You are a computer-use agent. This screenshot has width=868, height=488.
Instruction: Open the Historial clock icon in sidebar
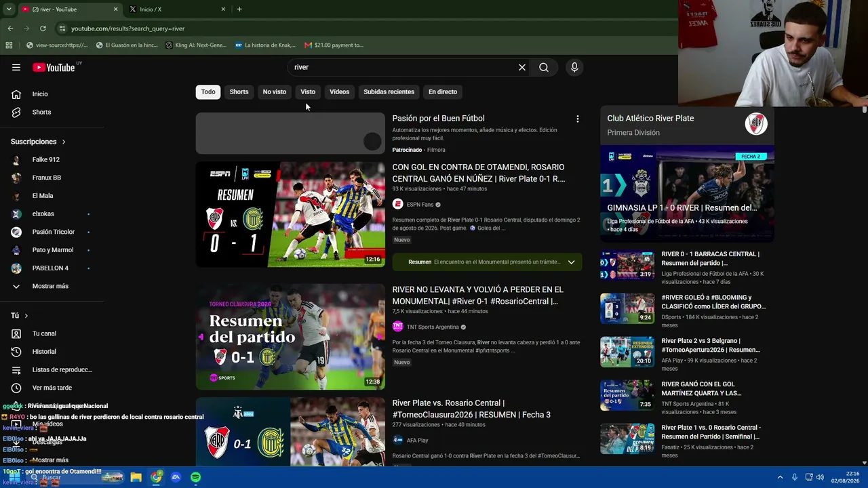[x=16, y=352]
